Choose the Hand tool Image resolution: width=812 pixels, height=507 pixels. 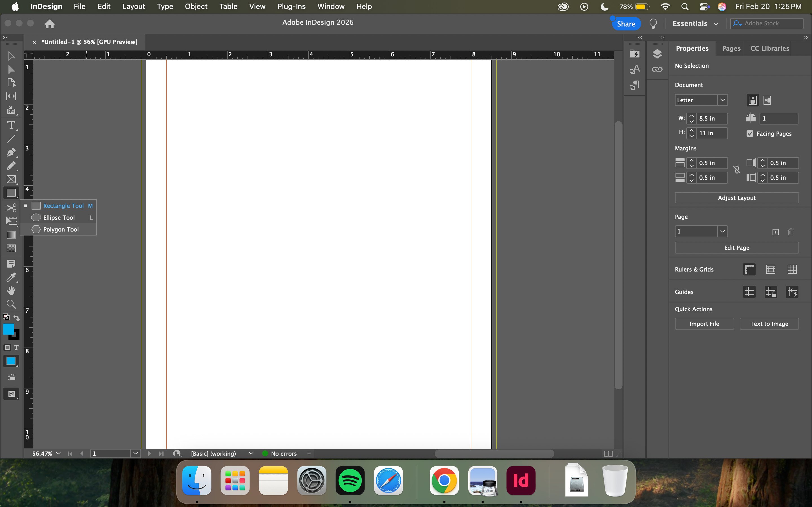click(11, 291)
